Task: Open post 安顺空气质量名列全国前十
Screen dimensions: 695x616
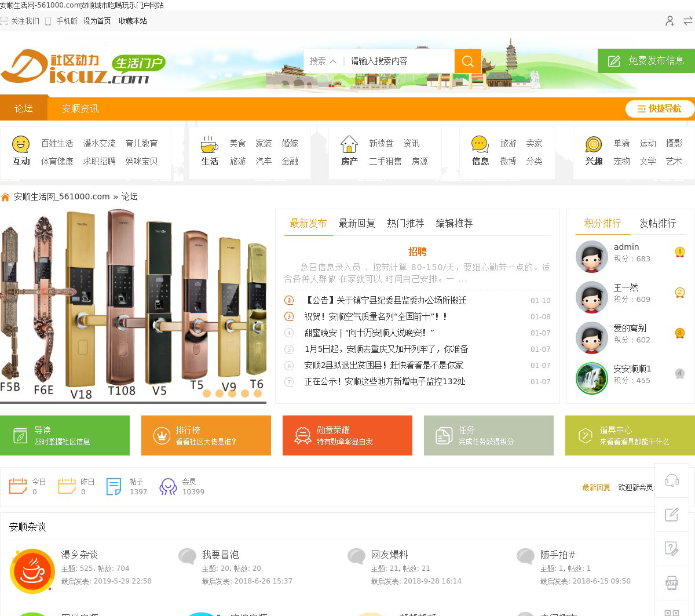Action: [376, 316]
